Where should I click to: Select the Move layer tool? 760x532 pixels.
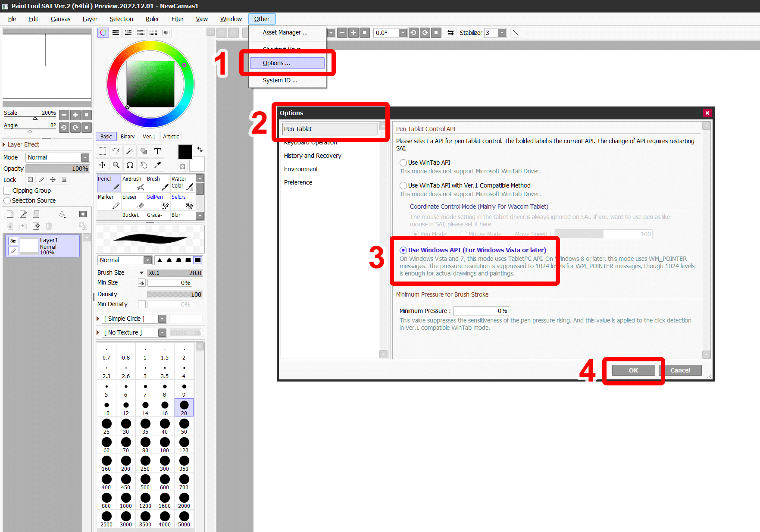(102, 165)
